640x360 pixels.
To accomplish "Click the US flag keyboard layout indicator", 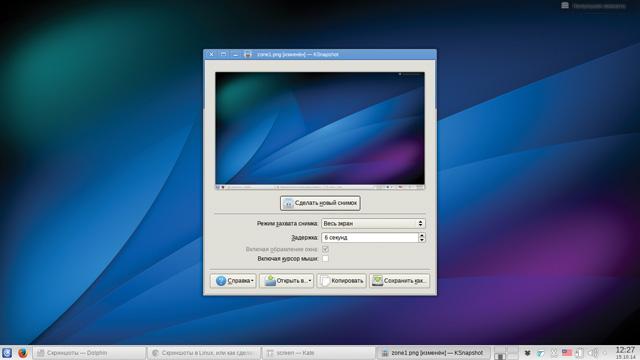I will click(567, 353).
